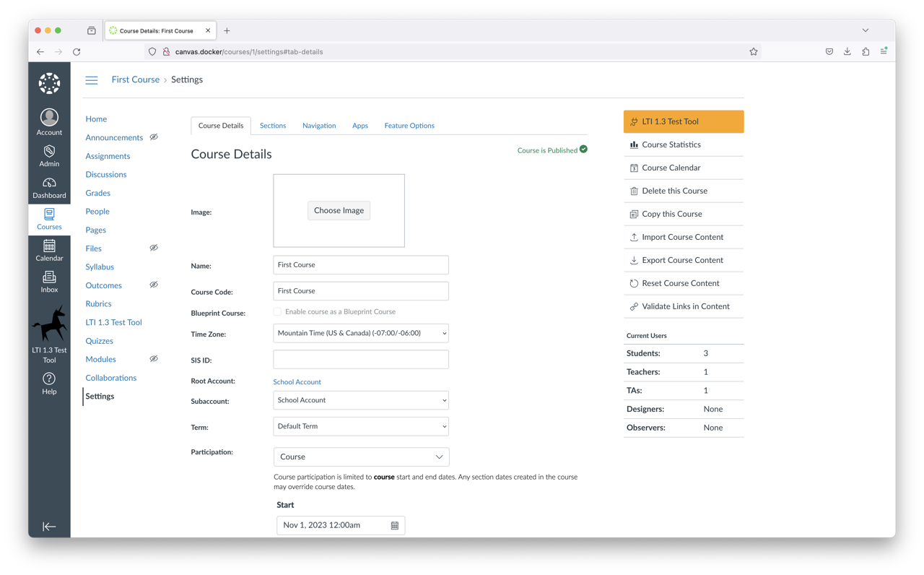Click the Choose Image button
This screenshot has width=924, height=575.
tap(339, 210)
